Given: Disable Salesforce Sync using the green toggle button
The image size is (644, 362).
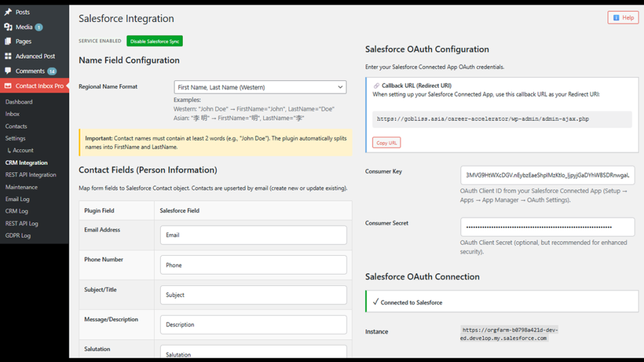Looking at the screenshot, I should coord(154,40).
